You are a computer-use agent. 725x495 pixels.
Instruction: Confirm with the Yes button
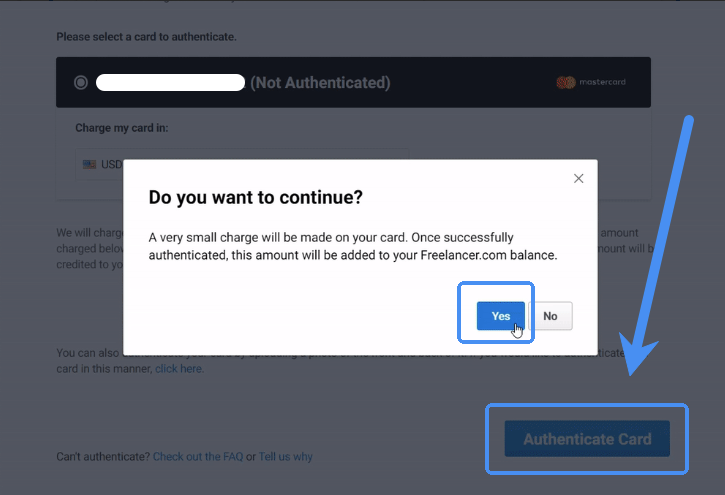click(x=500, y=316)
